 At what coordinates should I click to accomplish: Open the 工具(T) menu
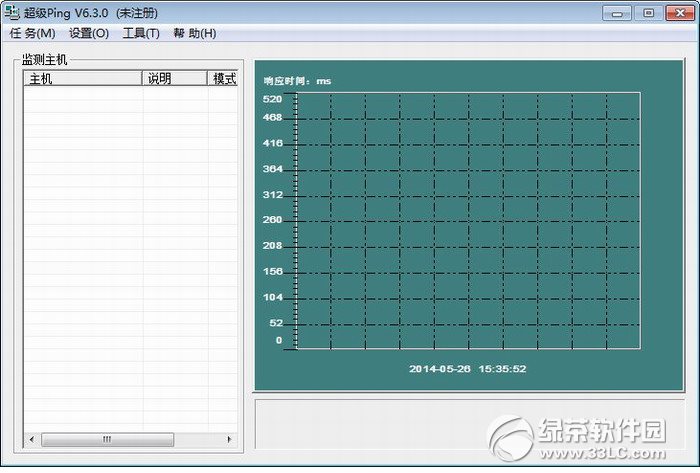coord(141,33)
